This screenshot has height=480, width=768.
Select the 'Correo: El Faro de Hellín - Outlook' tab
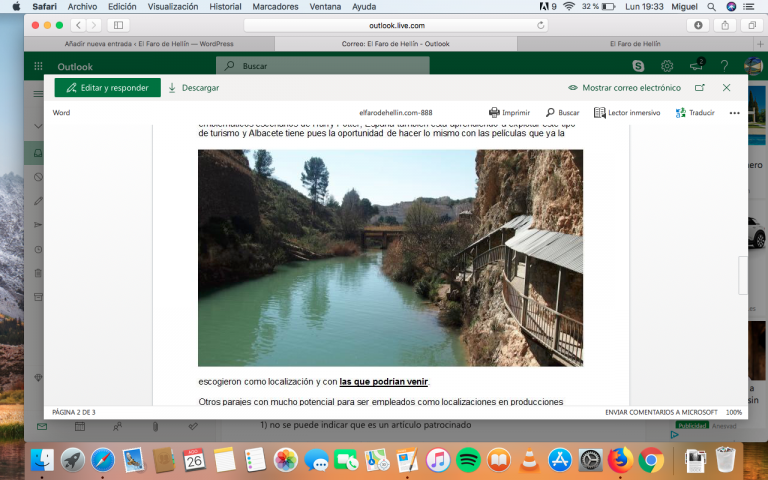click(396, 44)
